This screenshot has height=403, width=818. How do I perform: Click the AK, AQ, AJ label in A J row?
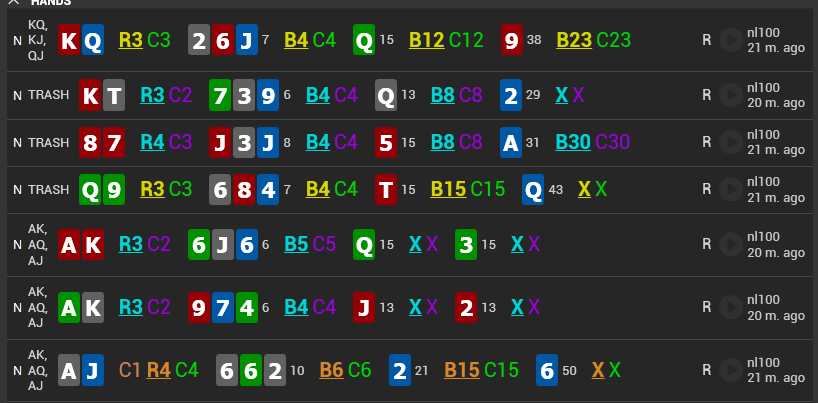38,370
